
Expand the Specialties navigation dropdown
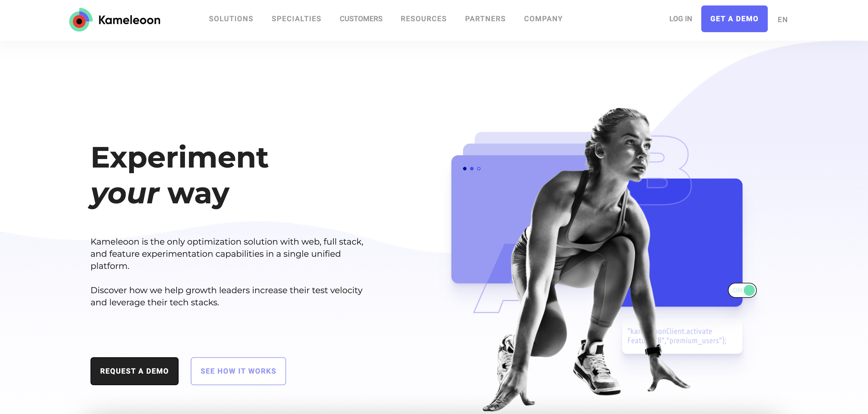[296, 18]
